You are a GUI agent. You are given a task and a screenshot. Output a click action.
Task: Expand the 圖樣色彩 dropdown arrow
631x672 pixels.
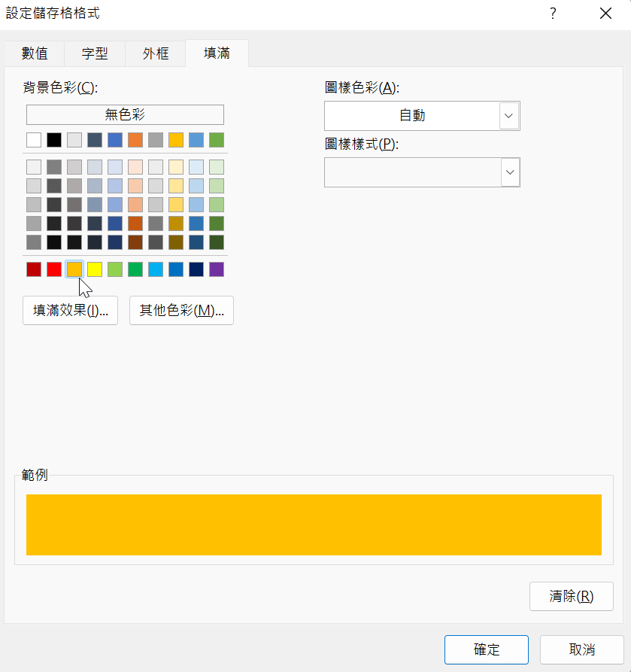pyautogui.click(x=509, y=116)
